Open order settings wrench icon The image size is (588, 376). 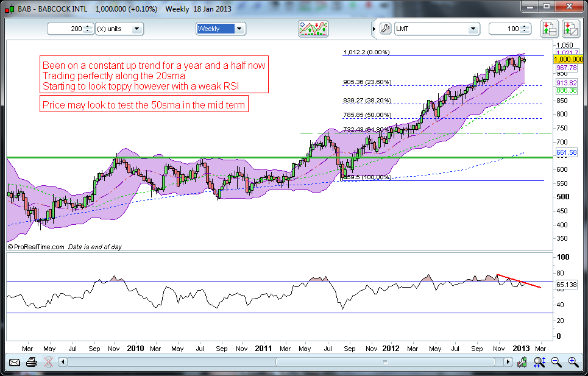click(384, 29)
